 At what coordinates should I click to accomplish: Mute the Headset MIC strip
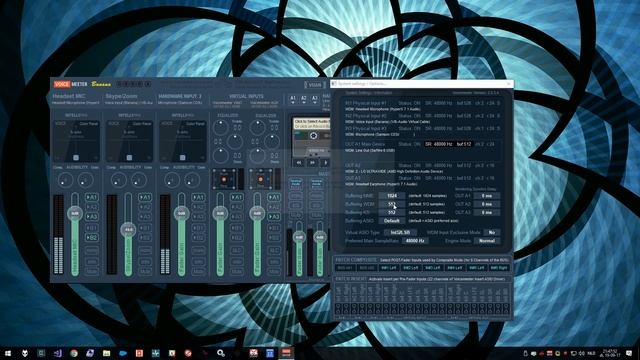(92, 271)
